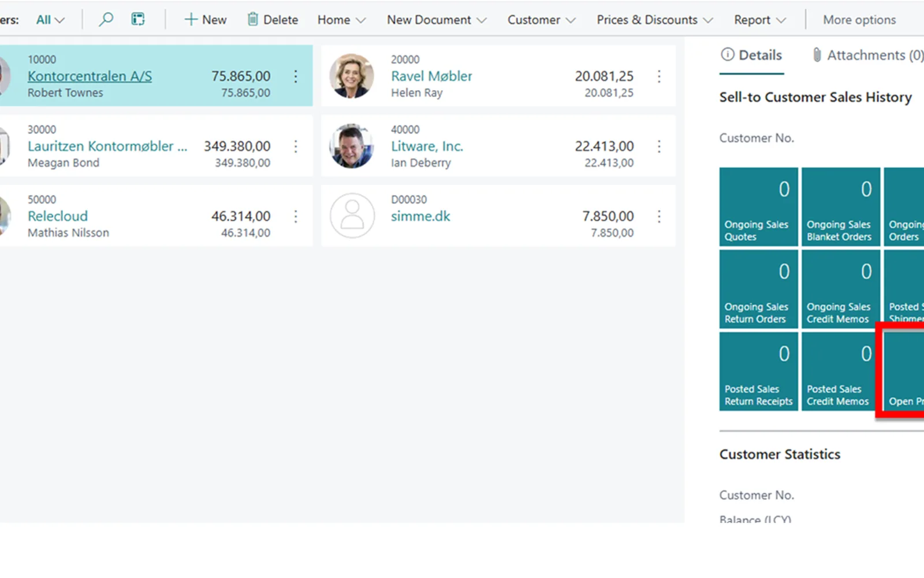The height and width of the screenshot is (578, 924).
Task: Open Kontorcentralen A/S customer link
Action: [x=90, y=76]
